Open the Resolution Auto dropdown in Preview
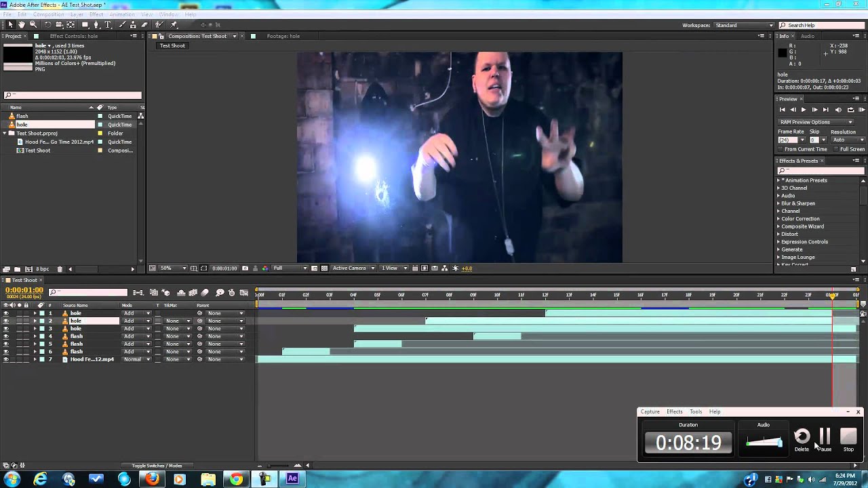This screenshot has width=868, height=488. (x=848, y=140)
